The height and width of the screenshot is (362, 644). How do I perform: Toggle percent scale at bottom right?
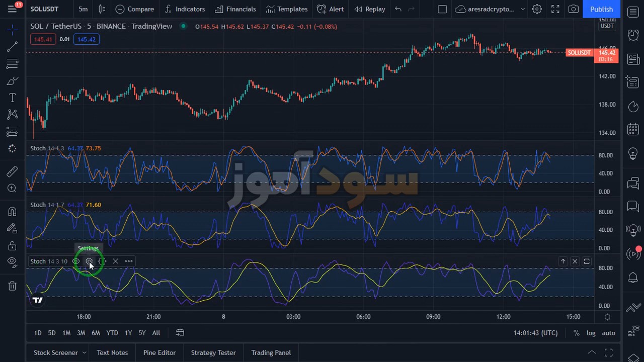point(577,333)
